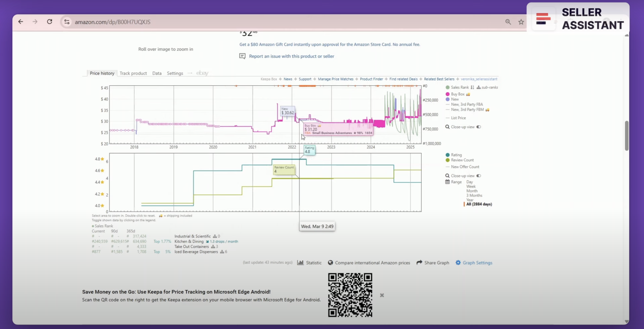Screen dimensions: 644x329
Task: Open the Product Finder link
Action: (371, 79)
